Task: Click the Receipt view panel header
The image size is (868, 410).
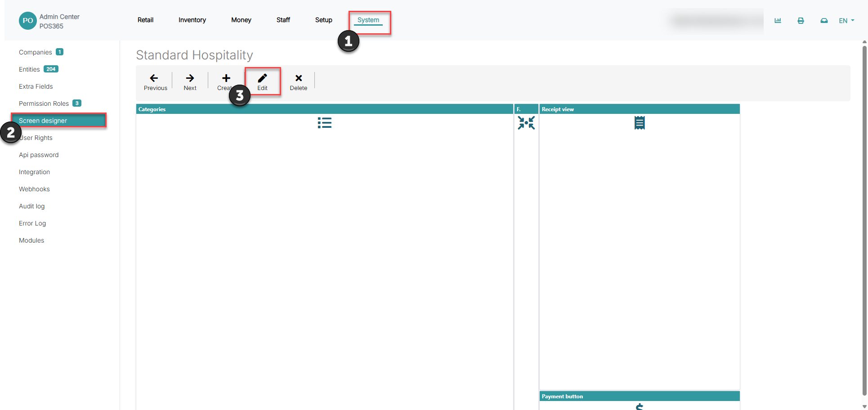Action: pyautogui.click(x=640, y=109)
